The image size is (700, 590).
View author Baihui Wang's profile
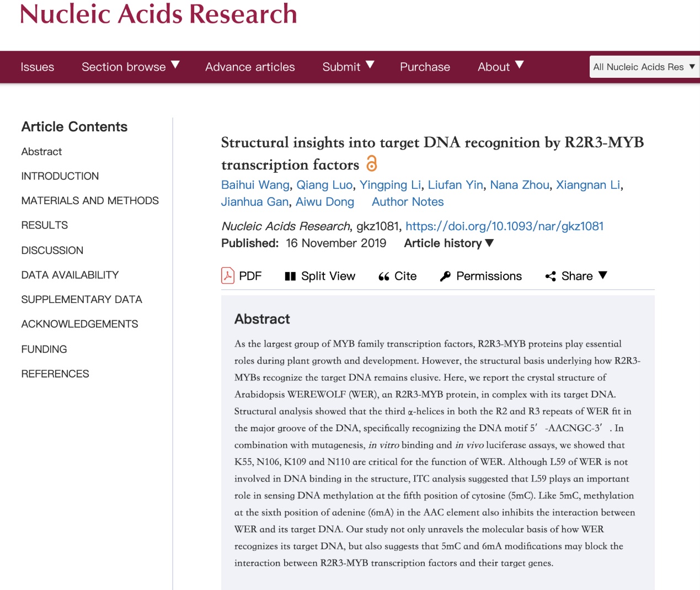[255, 185]
